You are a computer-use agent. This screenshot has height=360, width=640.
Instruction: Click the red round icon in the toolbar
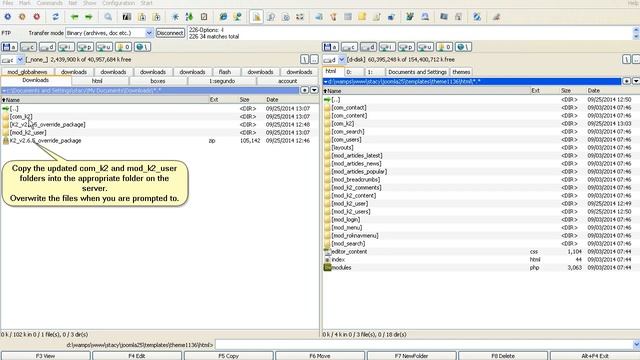pos(37,17)
